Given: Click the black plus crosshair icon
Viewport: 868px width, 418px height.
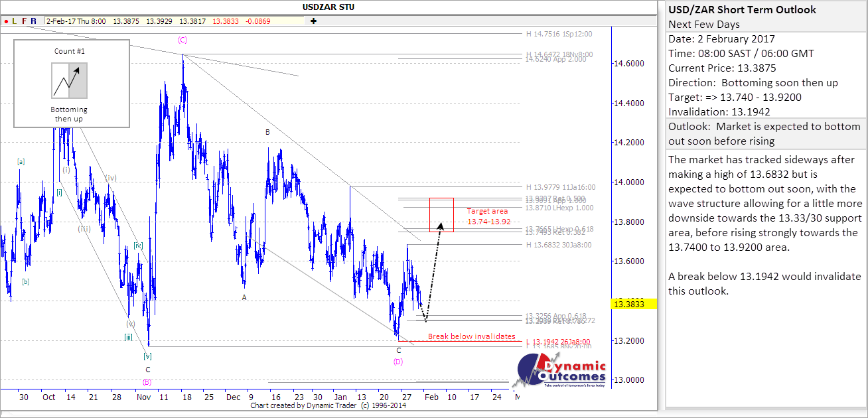Looking at the screenshot, I should (313, 21).
